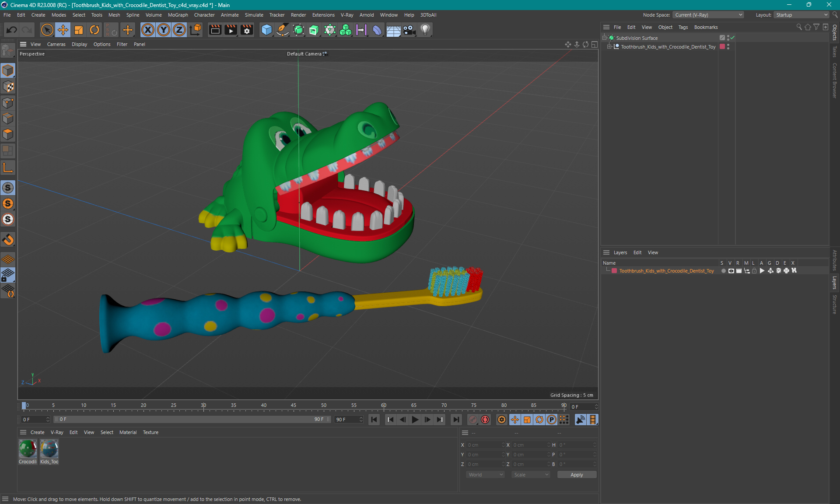Toggle layer visibility eye icon

[731, 271]
